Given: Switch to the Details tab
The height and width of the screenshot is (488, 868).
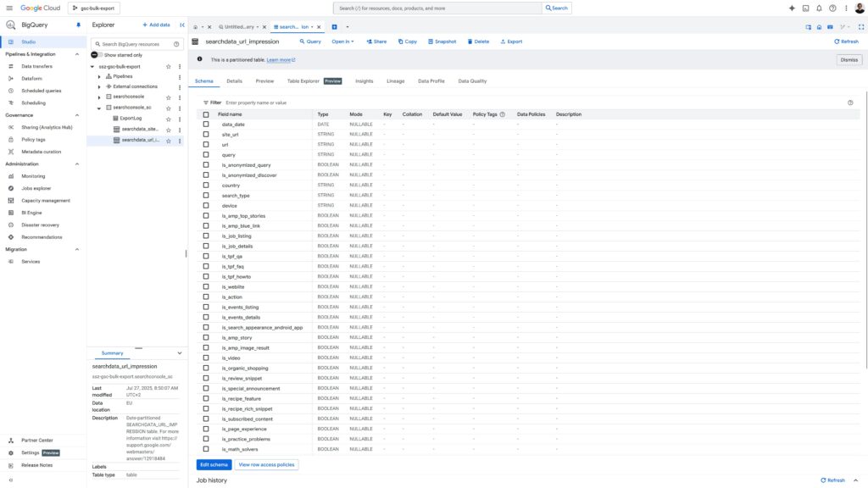Looking at the screenshot, I should [234, 81].
